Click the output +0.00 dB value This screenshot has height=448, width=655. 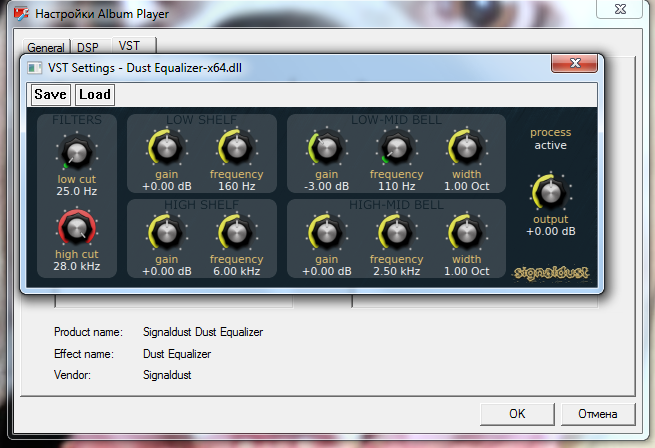click(551, 231)
